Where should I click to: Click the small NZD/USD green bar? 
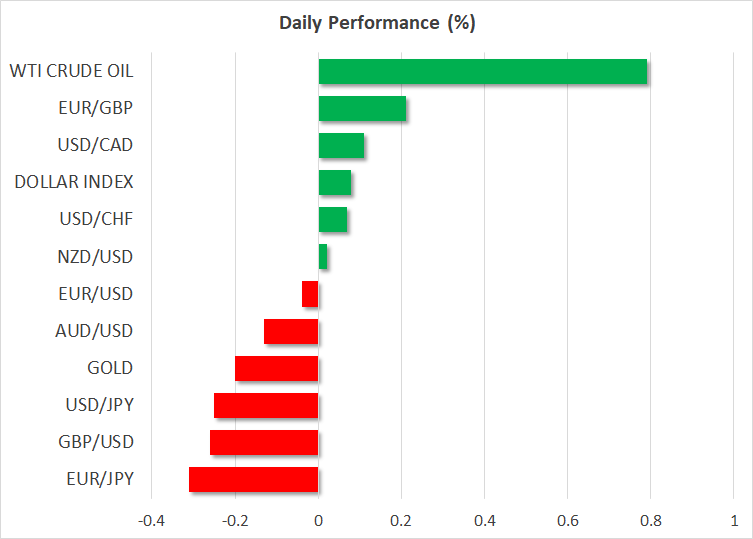click(x=323, y=257)
